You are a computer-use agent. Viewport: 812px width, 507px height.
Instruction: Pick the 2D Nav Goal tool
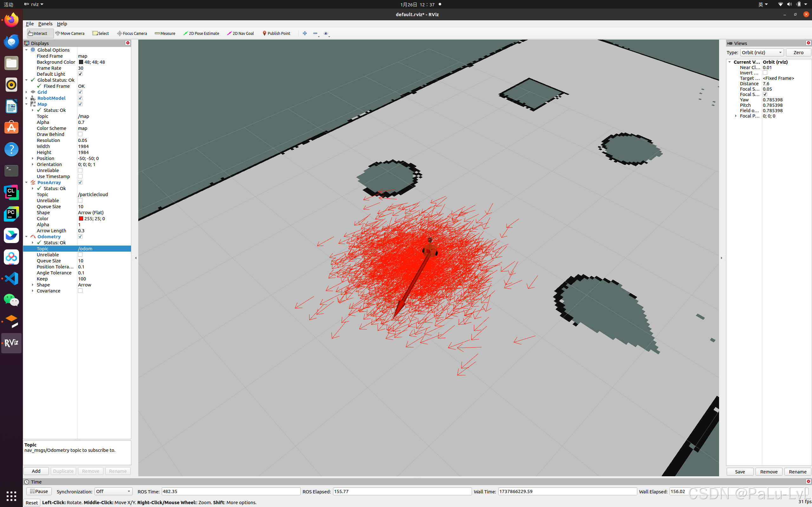[240, 33]
